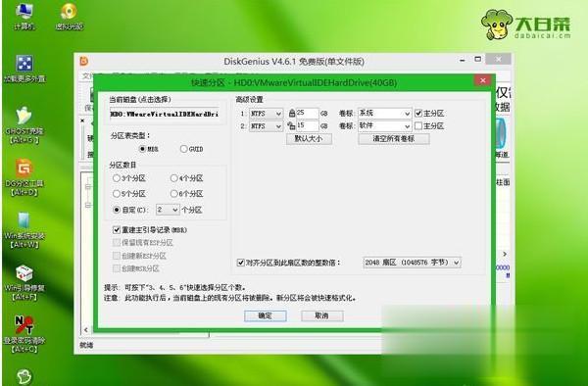Select the custom partition count radio
The width and height of the screenshot is (588, 386).
point(117,210)
